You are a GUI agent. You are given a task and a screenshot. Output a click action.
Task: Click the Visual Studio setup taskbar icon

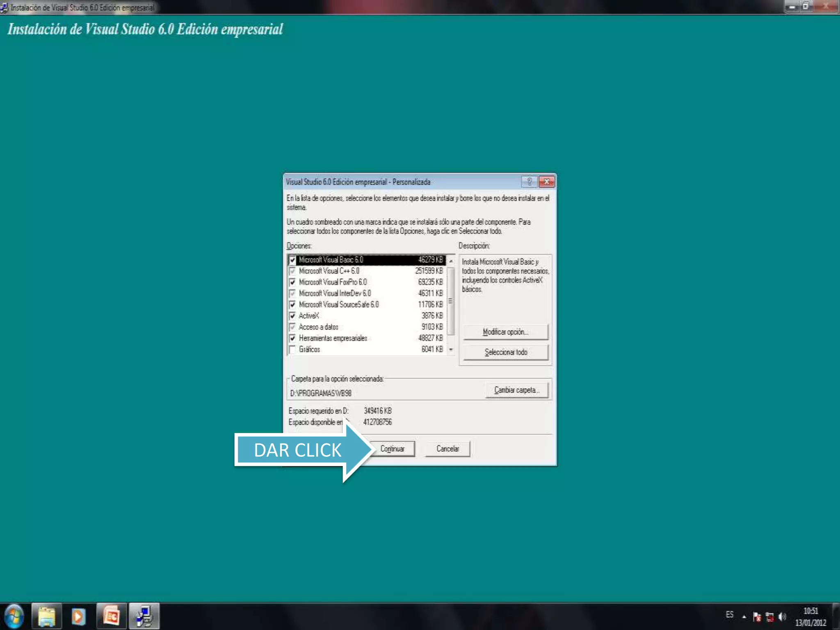[x=144, y=616]
